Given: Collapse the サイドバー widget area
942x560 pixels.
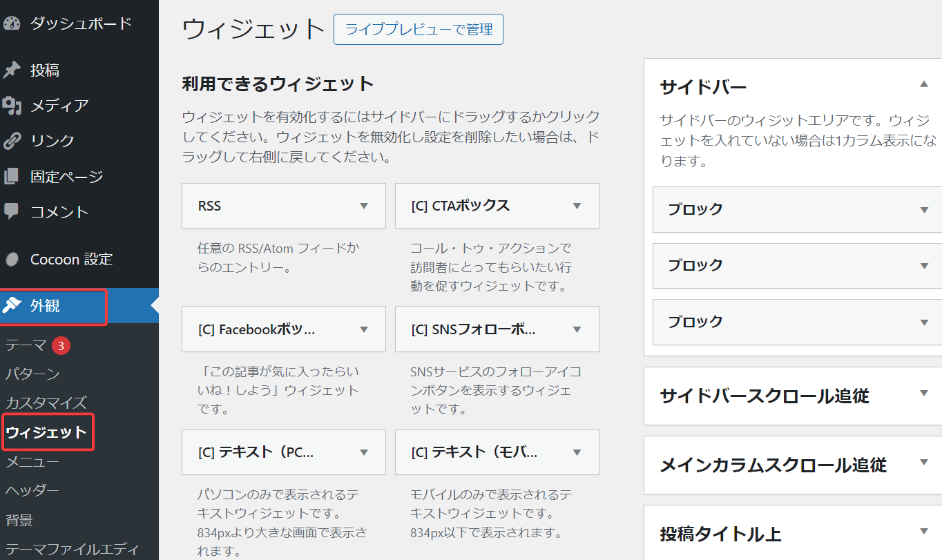Looking at the screenshot, I should click(x=924, y=84).
